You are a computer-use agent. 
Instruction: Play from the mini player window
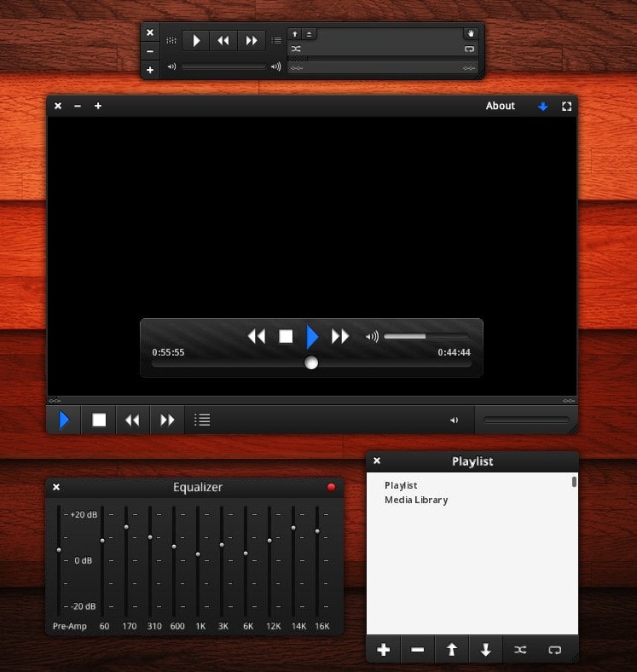click(x=196, y=41)
